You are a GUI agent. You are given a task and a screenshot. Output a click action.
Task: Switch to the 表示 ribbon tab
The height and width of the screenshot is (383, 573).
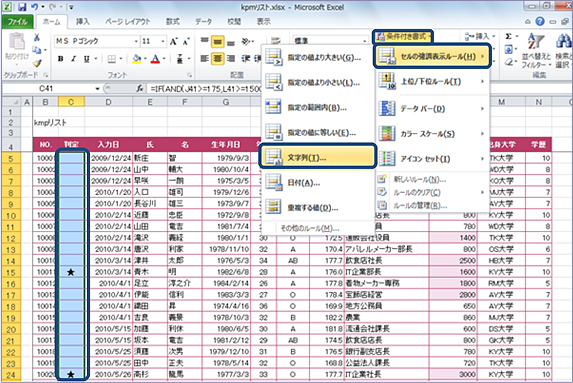click(x=263, y=22)
